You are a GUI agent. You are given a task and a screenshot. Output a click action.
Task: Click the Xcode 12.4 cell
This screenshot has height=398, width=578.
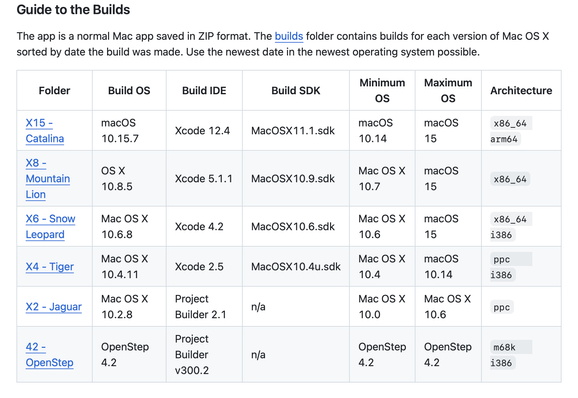(x=202, y=130)
